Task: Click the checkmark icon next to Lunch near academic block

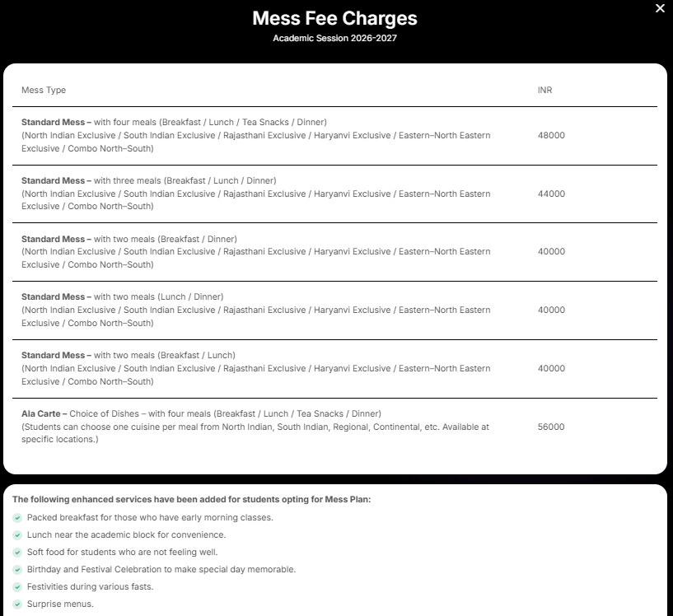Action: tap(16, 534)
